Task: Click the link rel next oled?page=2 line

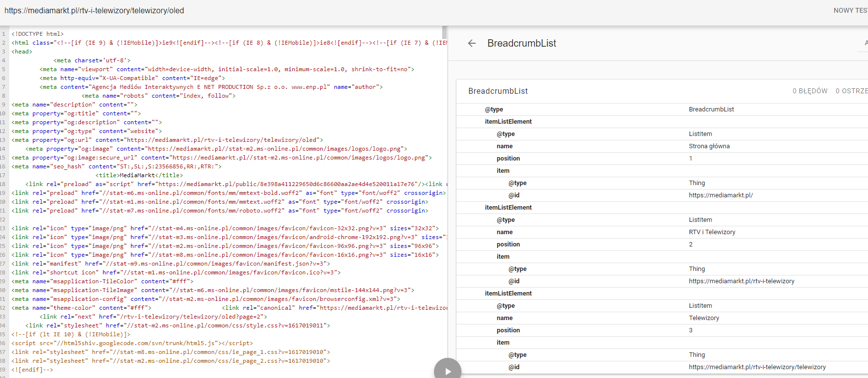Action: pos(153,317)
